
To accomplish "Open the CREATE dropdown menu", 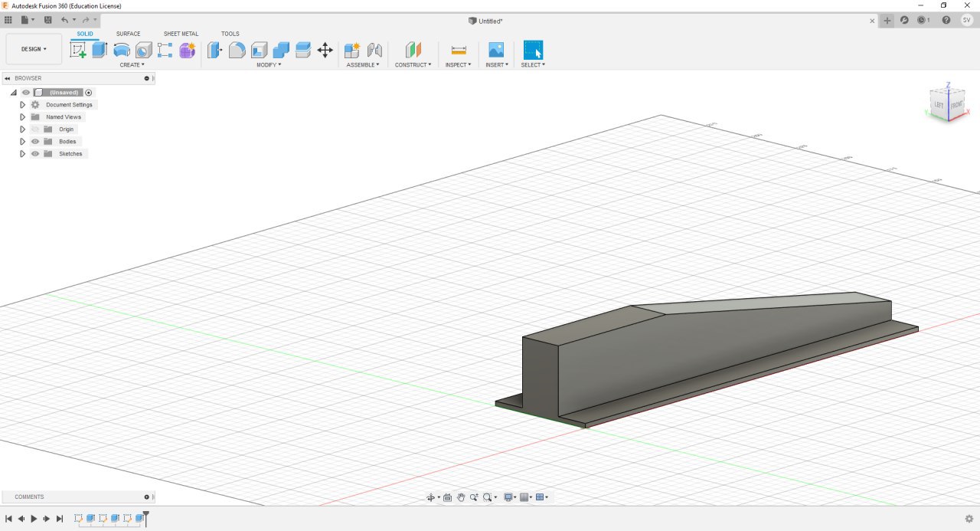I will click(132, 65).
